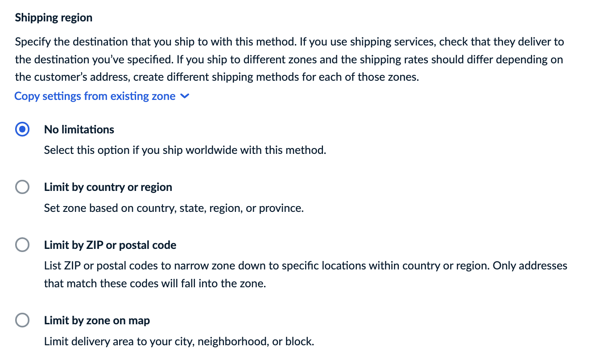Enable the Limit by ZIP or postal code radio
The width and height of the screenshot is (596, 364).
[22, 245]
